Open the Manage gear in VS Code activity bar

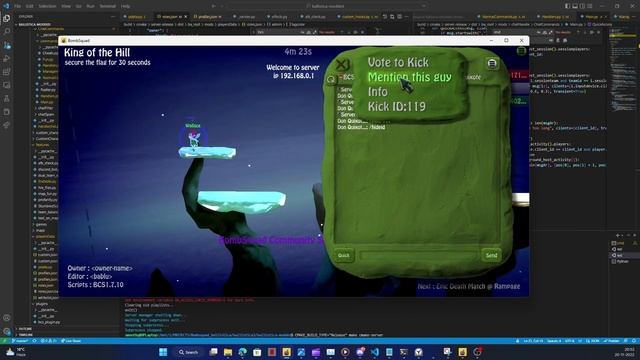[x=7, y=331]
